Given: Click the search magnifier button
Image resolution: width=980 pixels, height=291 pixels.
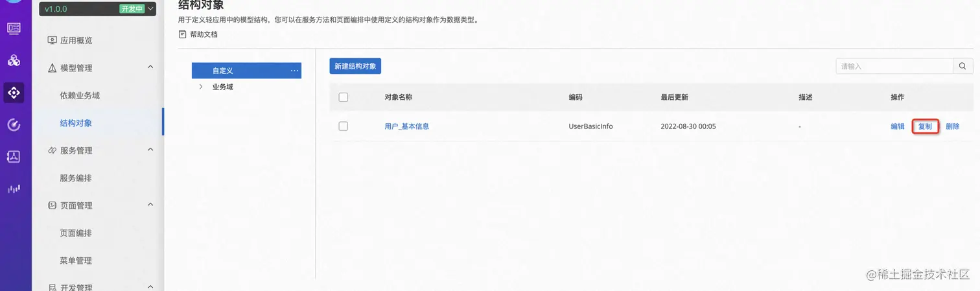Looking at the screenshot, I should click(x=962, y=66).
